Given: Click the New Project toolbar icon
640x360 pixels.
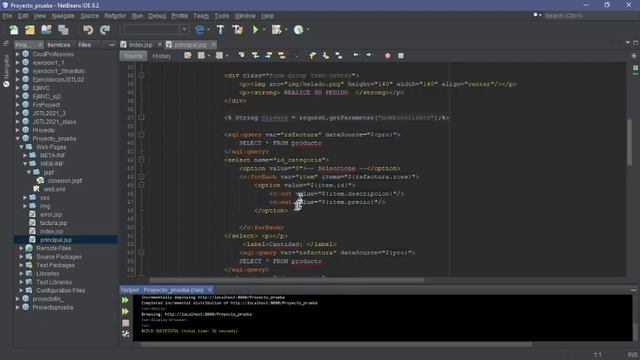Looking at the screenshot, I should point(30,30).
